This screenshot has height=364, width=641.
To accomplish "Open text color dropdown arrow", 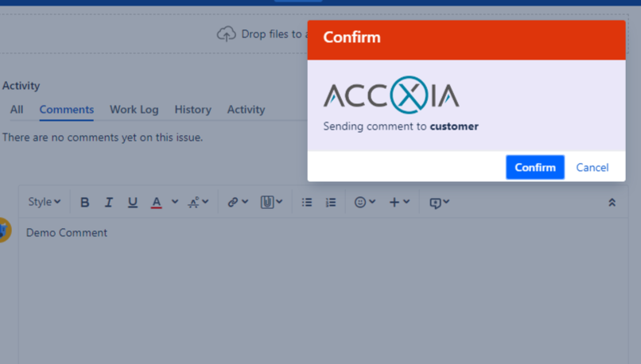I will coord(174,201).
